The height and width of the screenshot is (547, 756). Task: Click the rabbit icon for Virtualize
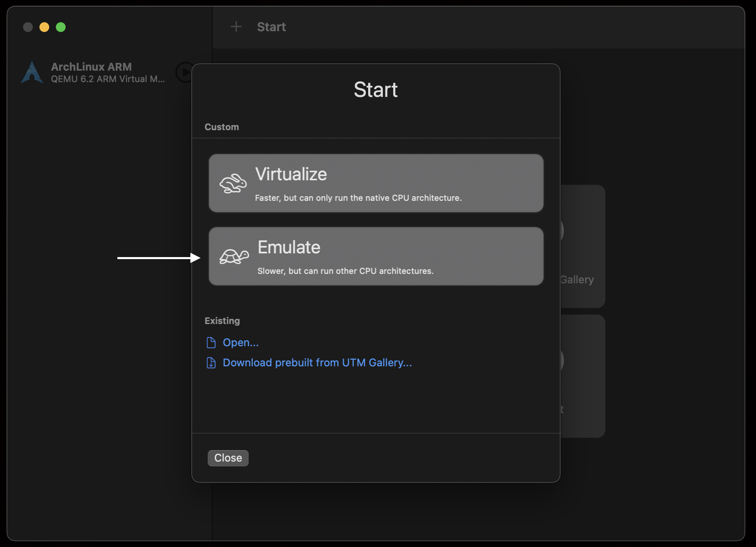pos(233,184)
